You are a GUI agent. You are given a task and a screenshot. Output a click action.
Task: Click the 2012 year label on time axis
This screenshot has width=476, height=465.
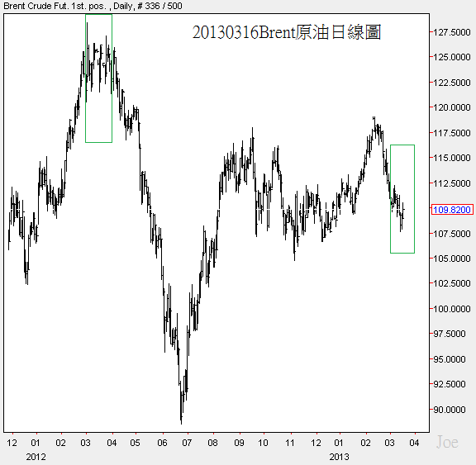[x=36, y=457]
